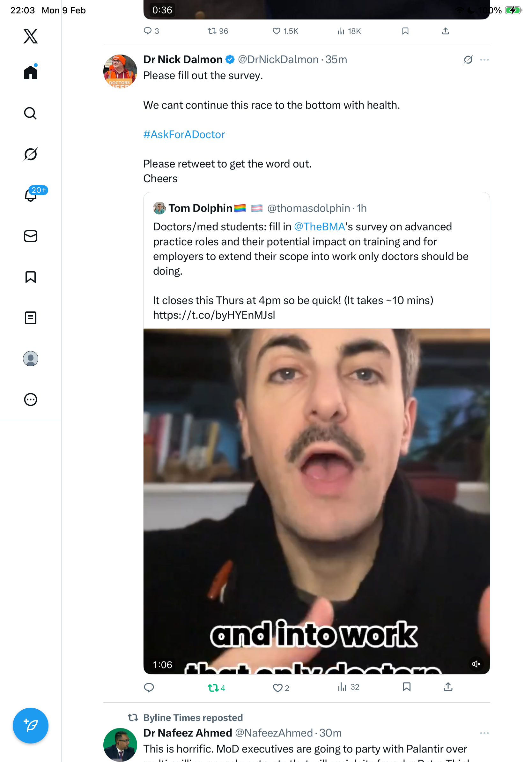Open the X logo home icon
Screen dimensions: 532x762
[x=31, y=36]
